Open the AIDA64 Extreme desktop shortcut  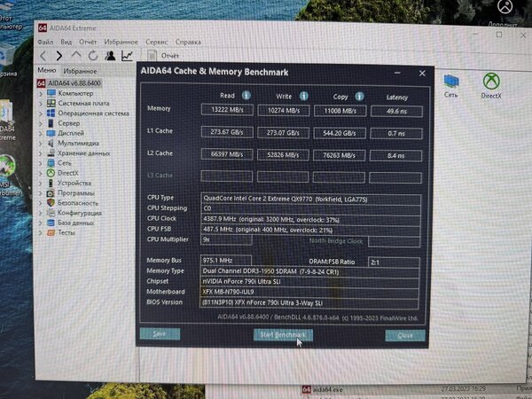coord(7,121)
